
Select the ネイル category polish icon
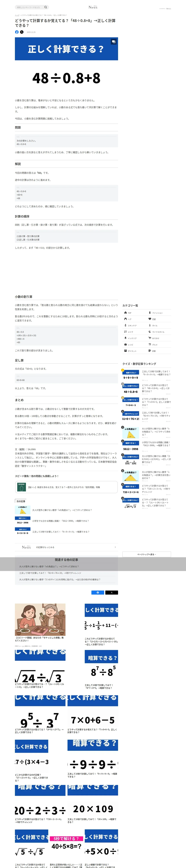click(150, 325)
